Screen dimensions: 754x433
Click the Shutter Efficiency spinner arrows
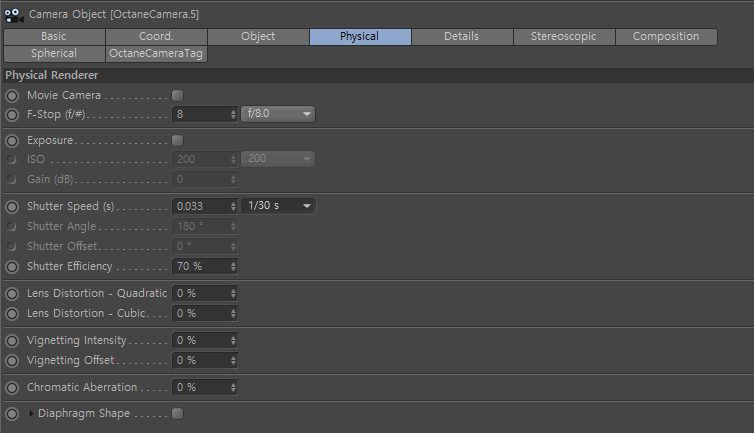coord(233,267)
